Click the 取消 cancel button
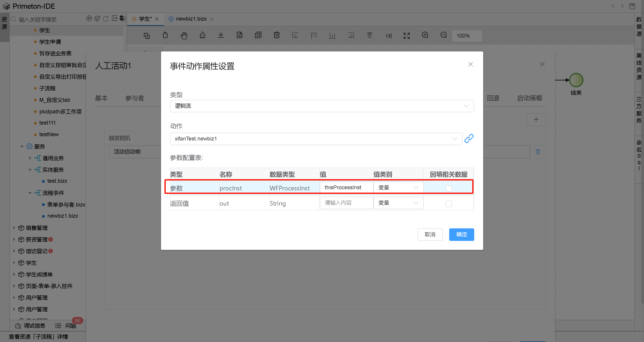Viewport: 644px width, 342px height. click(430, 234)
